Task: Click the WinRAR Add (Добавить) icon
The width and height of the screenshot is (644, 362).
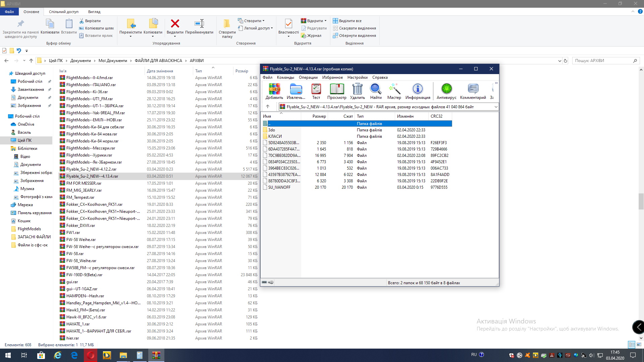Action: (274, 89)
